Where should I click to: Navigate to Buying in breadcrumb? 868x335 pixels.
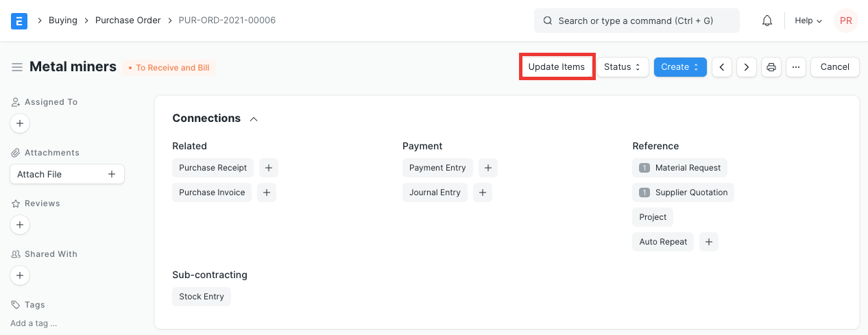[x=62, y=21]
